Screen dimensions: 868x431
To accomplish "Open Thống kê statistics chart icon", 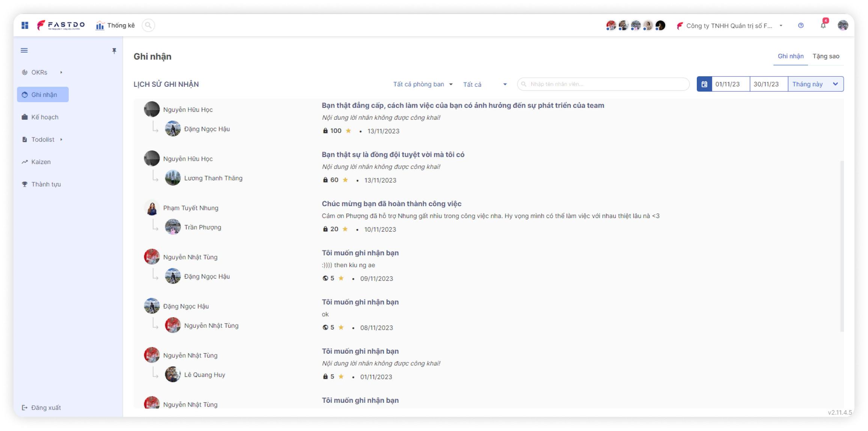I will [x=99, y=26].
